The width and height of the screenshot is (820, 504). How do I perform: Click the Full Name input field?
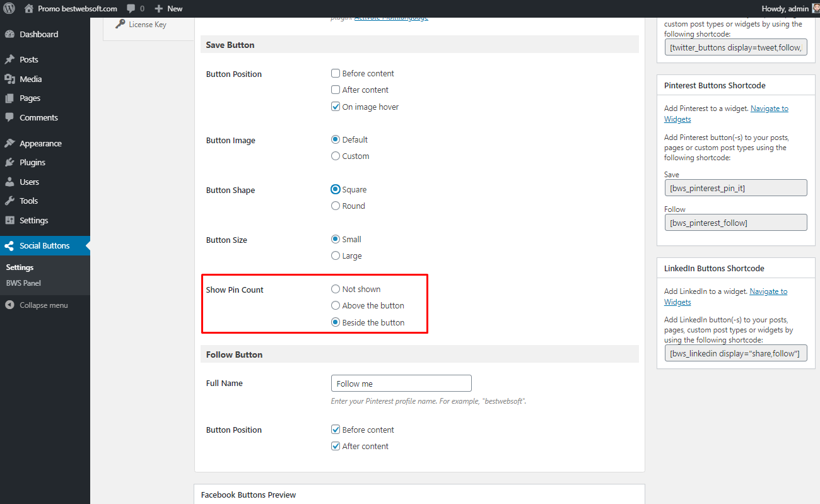(401, 384)
